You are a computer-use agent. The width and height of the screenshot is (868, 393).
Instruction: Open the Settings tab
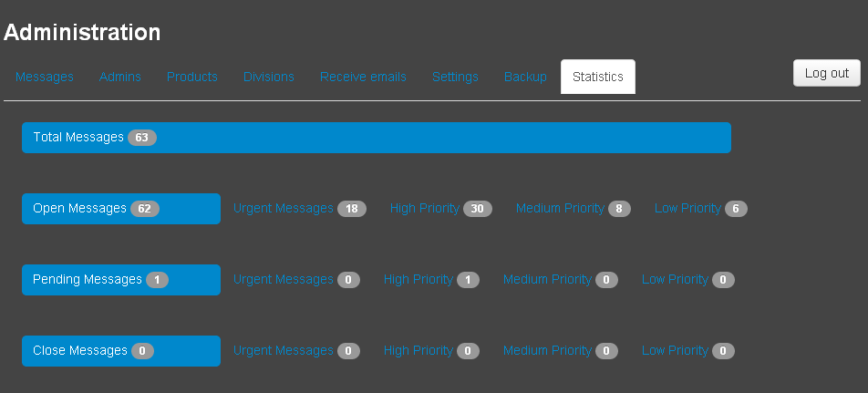click(455, 77)
